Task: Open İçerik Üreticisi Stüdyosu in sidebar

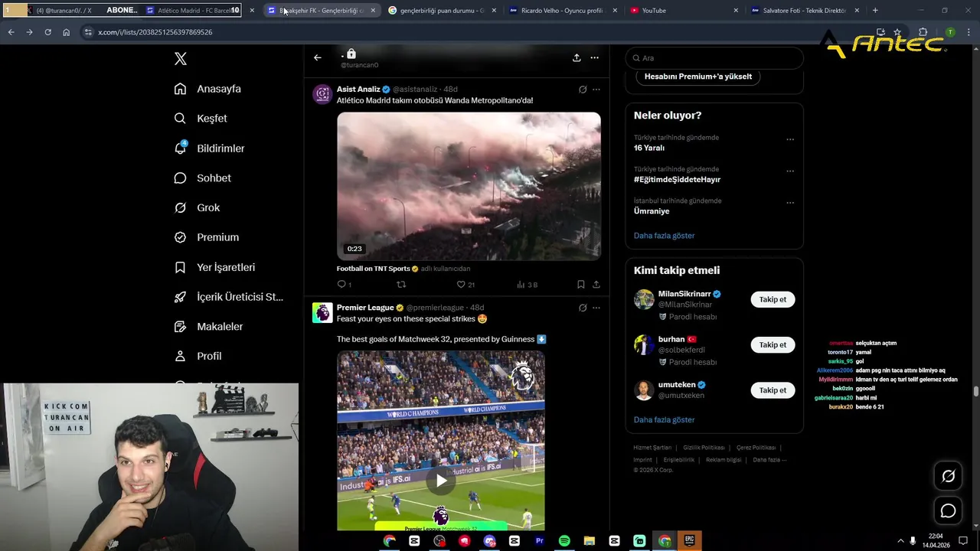Action: 228,297
